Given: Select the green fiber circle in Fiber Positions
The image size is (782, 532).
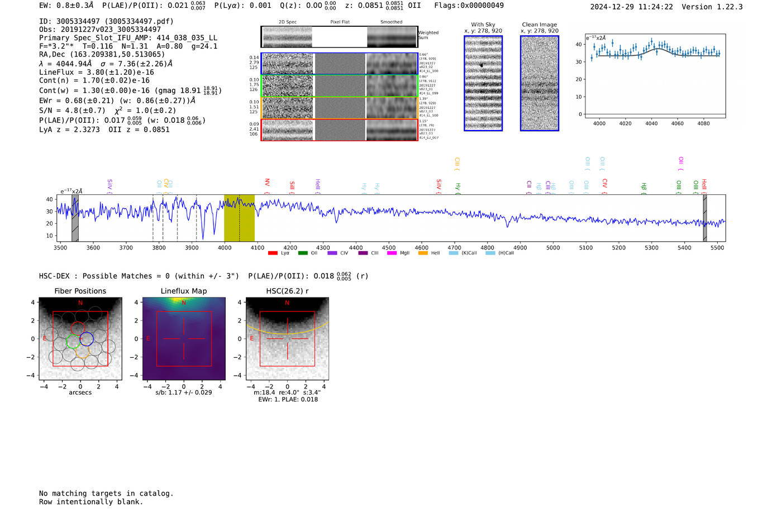Looking at the screenshot, I should tap(73, 342).
